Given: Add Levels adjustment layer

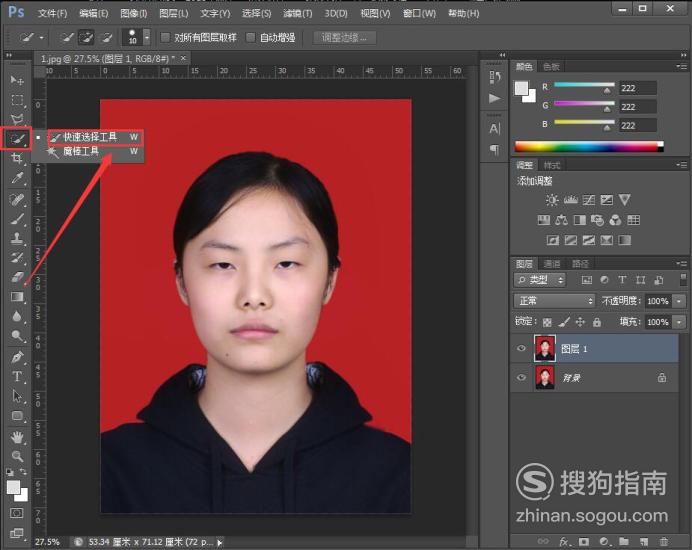Looking at the screenshot, I should coord(570,200).
